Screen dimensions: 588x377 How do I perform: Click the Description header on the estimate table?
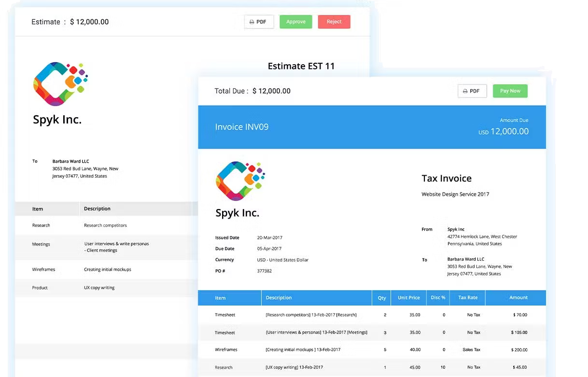click(97, 209)
